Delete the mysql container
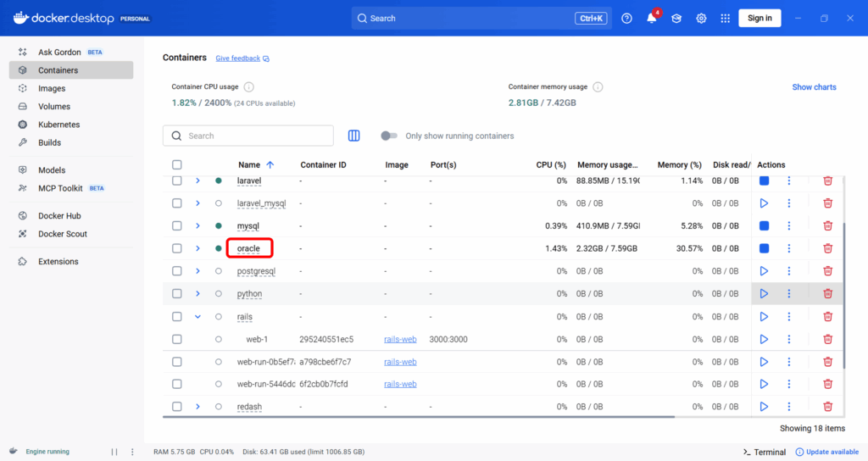This screenshot has width=868, height=461. click(827, 225)
